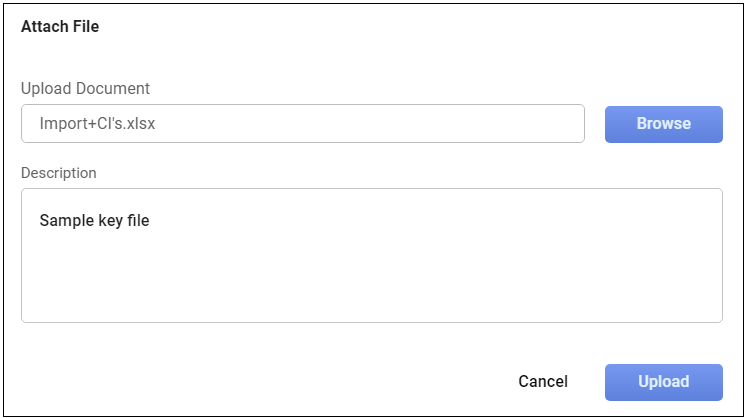Click empty space in file name field

point(400,124)
